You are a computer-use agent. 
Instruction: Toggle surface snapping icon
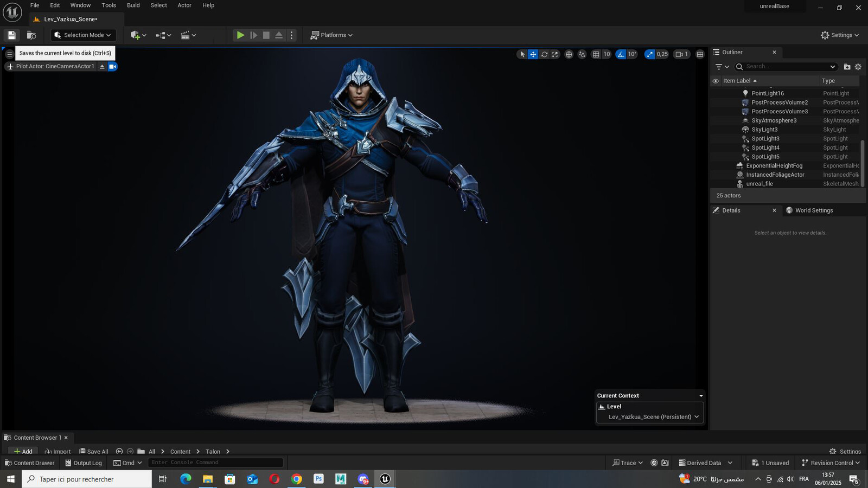582,54
